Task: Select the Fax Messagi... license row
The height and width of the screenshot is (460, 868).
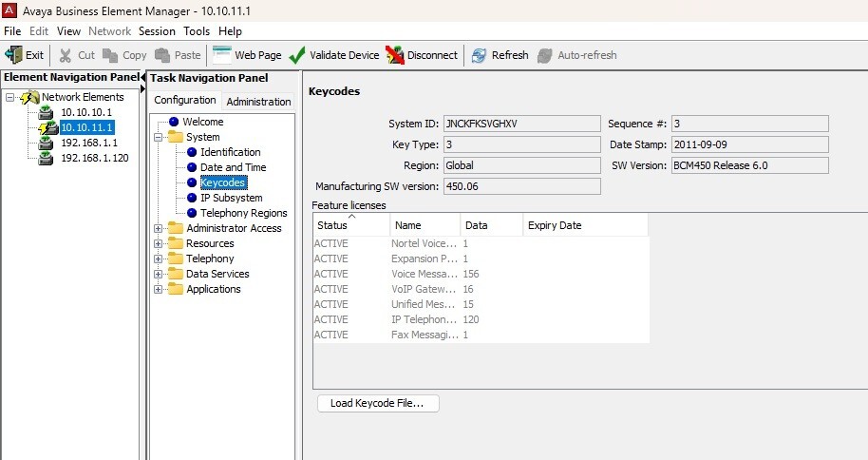Action: point(481,335)
